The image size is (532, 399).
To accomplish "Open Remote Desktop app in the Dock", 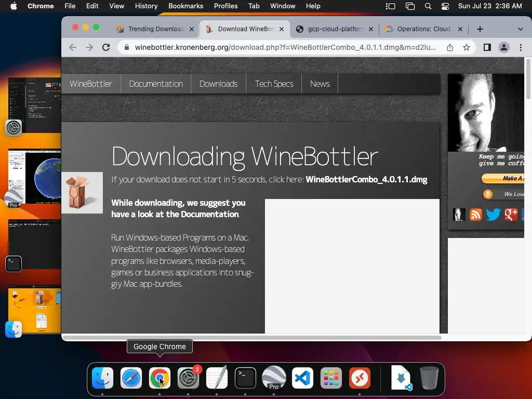I will pos(360,378).
